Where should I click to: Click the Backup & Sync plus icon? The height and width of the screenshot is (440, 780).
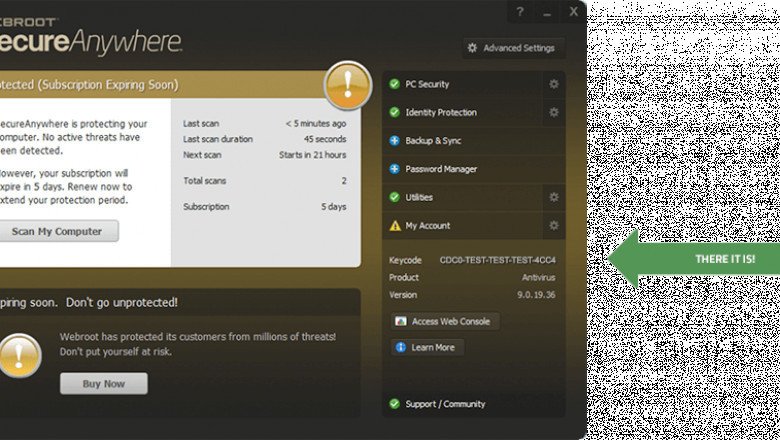coord(394,141)
